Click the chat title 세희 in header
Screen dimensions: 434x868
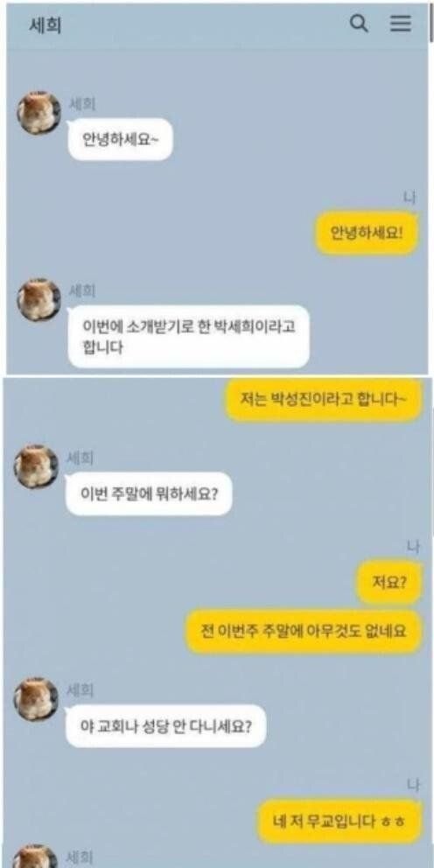coord(45,24)
